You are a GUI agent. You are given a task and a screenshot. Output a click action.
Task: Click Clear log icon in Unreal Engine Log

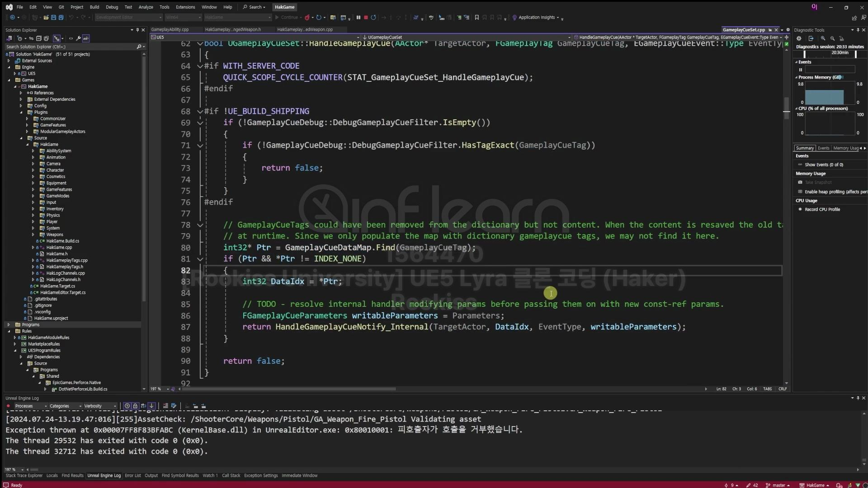165,406
